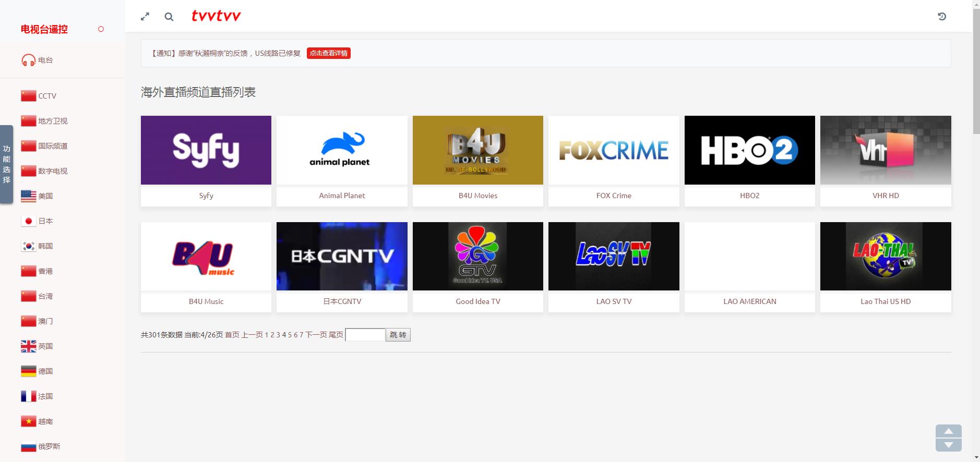Viewport: 980px width, 462px height.
Task: Open the Syfy channel thumbnail
Action: (x=206, y=150)
